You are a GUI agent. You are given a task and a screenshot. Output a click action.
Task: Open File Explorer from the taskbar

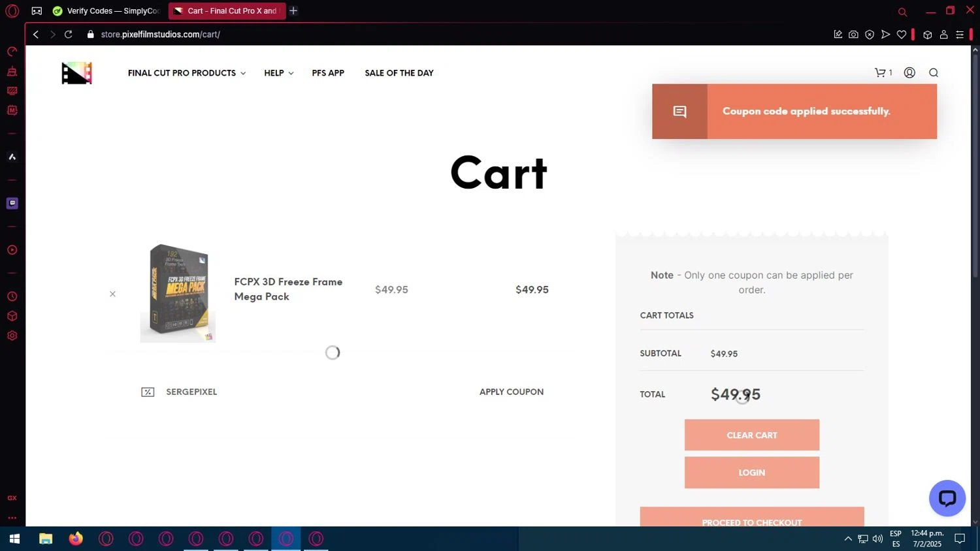pyautogui.click(x=46, y=539)
